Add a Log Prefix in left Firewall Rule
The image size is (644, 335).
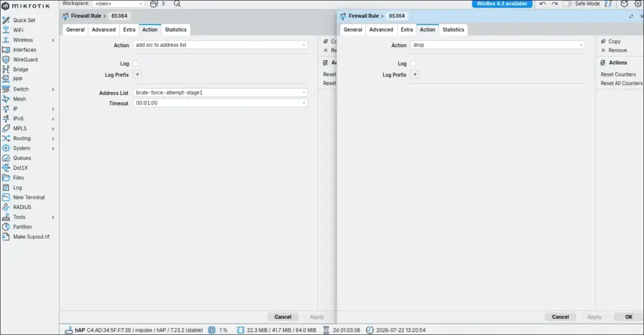pos(138,74)
